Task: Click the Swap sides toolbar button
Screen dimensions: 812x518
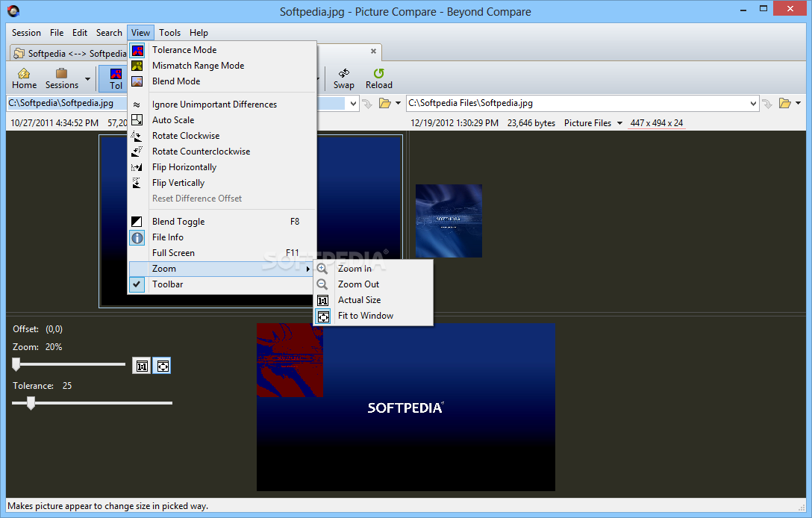Action: (x=344, y=78)
